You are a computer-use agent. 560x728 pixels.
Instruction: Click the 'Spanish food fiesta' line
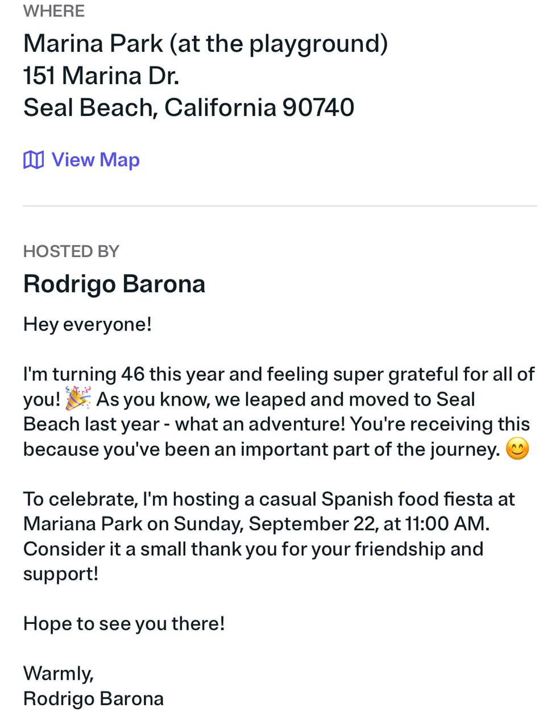coord(269,499)
